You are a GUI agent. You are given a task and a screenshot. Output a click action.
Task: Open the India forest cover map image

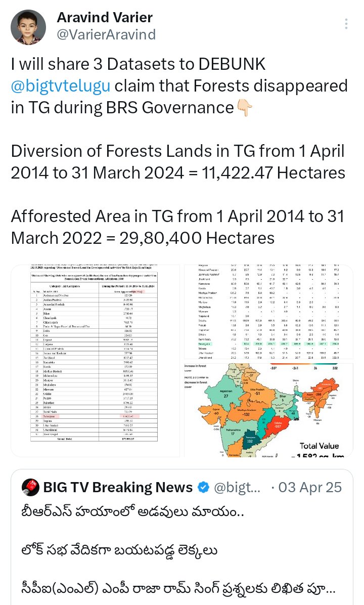(x=268, y=410)
